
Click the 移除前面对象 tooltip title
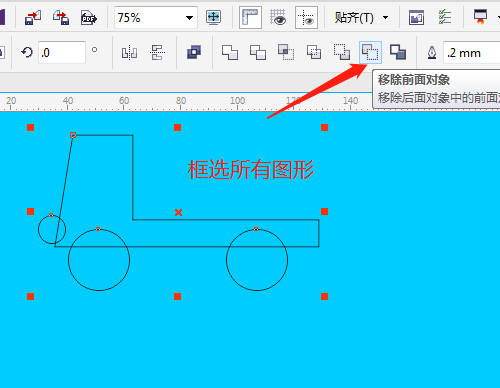(414, 80)
